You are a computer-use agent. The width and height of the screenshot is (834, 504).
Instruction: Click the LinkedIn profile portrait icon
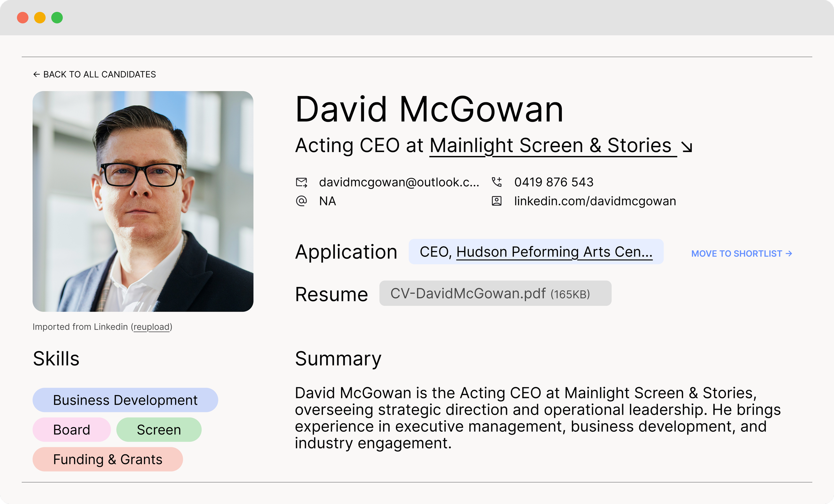(x=496, y=201)
